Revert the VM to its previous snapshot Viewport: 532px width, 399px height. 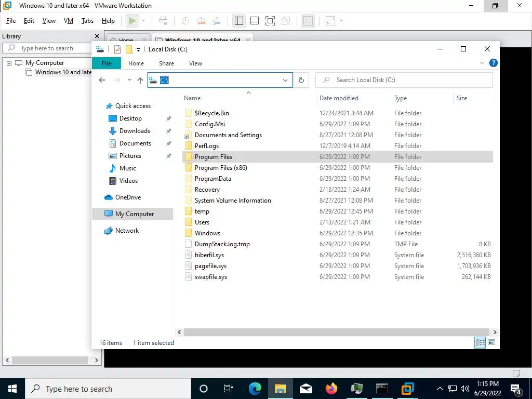(201, 21)
